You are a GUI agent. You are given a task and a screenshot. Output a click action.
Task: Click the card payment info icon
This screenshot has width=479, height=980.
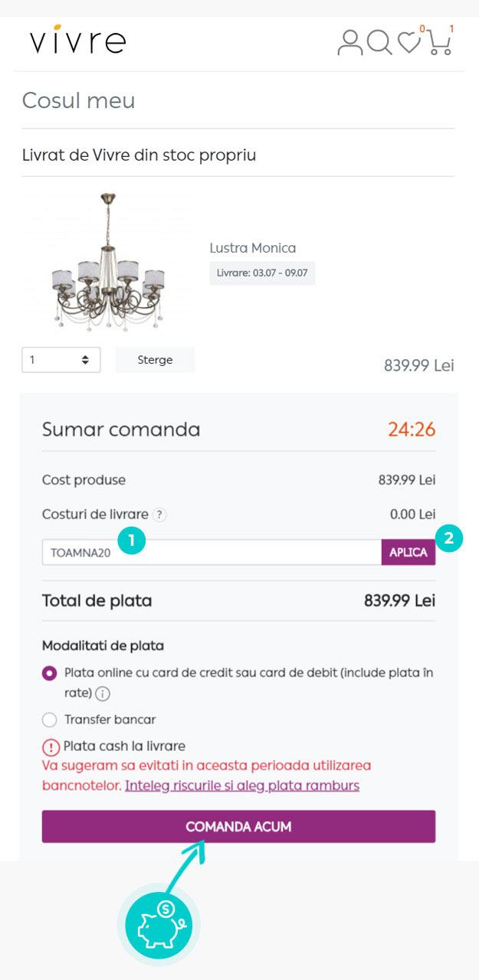(103, 694)
